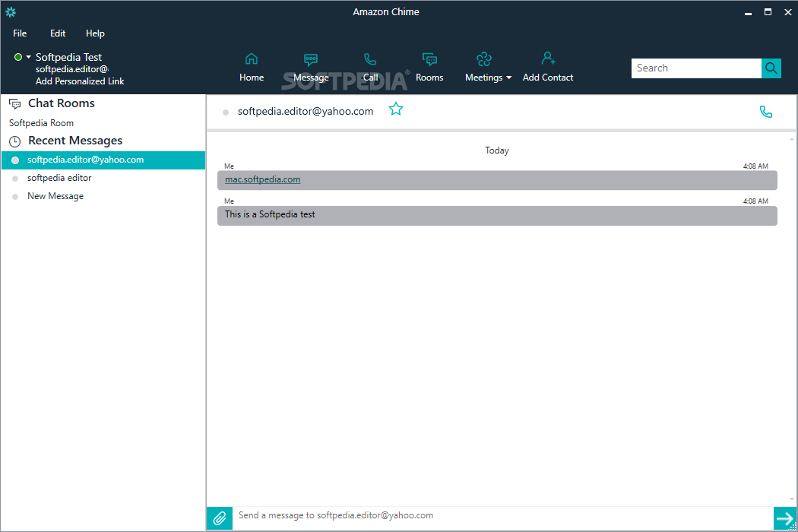Viewport: 798px width, 532px height.
Task: Click status dot beside New Message entry
Action: [x=15, y=197]
